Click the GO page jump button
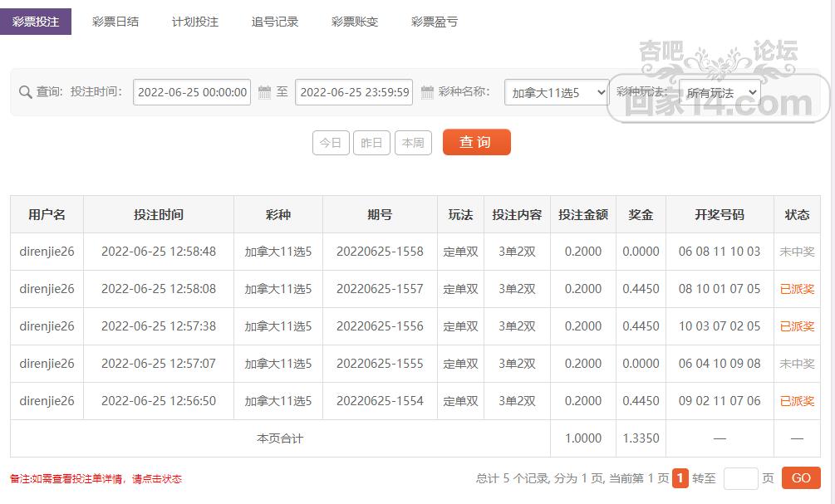The width and height of the screenshot is (835, 504). 800,478
